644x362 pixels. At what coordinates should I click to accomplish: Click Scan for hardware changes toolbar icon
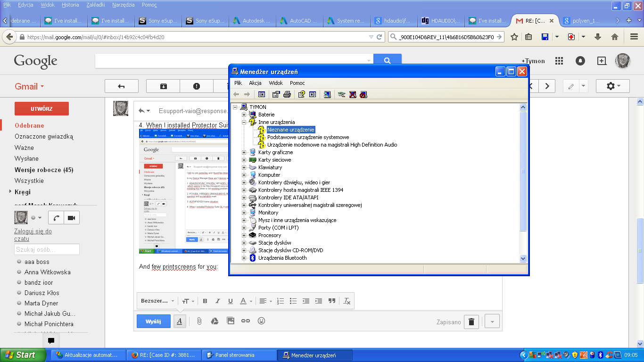click(327, 94)
